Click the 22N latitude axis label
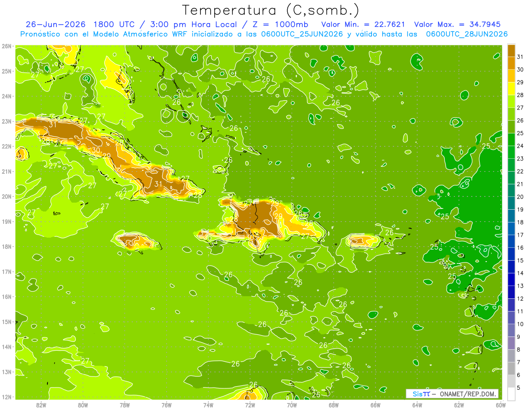The image size is (532, 411). click(x=7, y=146)
